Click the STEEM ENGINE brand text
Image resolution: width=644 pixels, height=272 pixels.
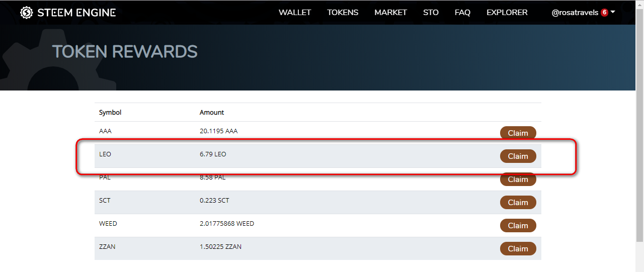76,13
